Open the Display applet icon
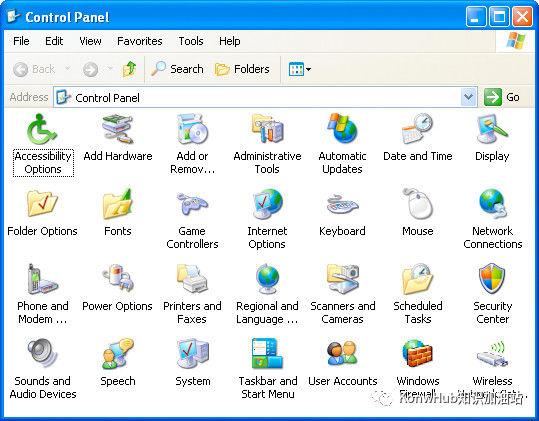 click(492, 129)
